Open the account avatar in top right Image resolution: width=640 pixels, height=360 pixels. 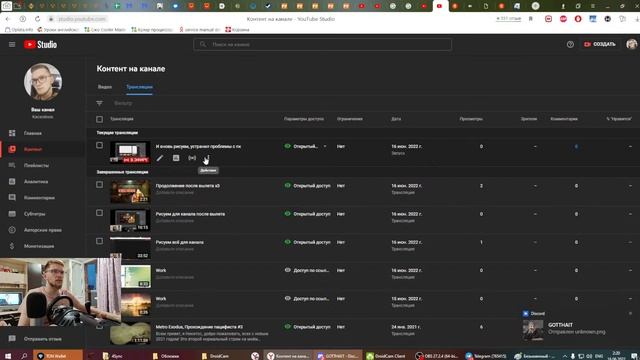(x=631, y=44)
